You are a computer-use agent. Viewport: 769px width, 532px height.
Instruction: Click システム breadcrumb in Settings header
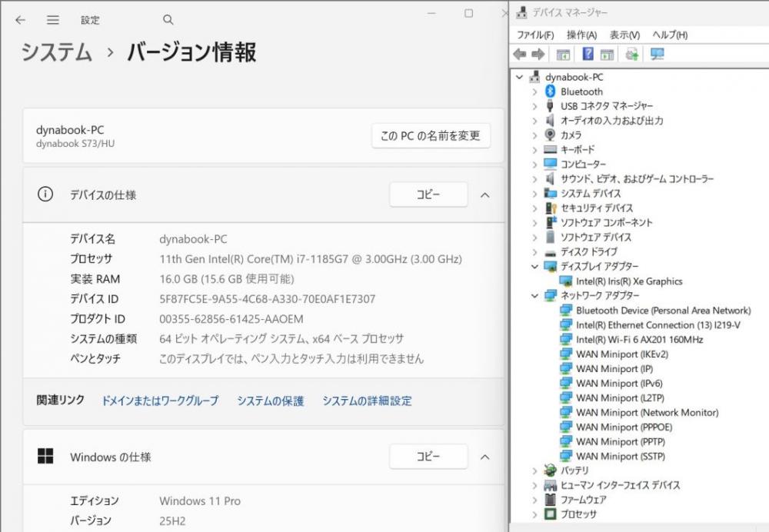tap(56, 52)
